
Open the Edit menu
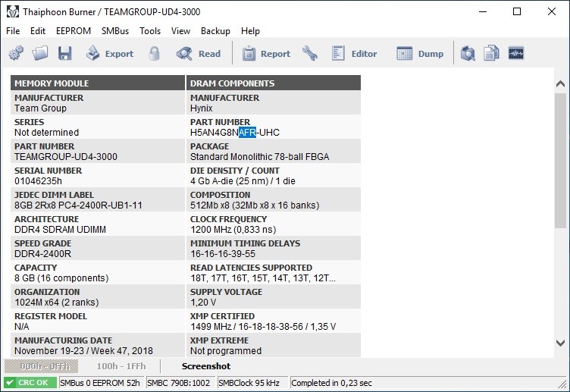[x=38, y=31]
